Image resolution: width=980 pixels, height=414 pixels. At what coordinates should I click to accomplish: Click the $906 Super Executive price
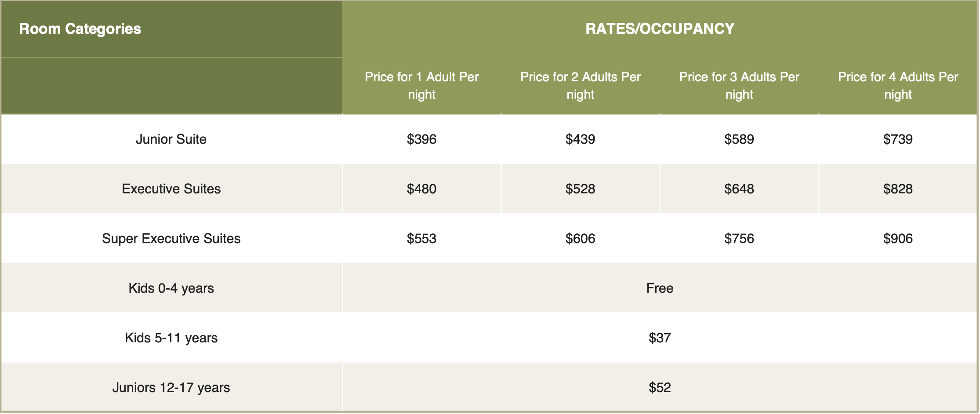(898, 239)
